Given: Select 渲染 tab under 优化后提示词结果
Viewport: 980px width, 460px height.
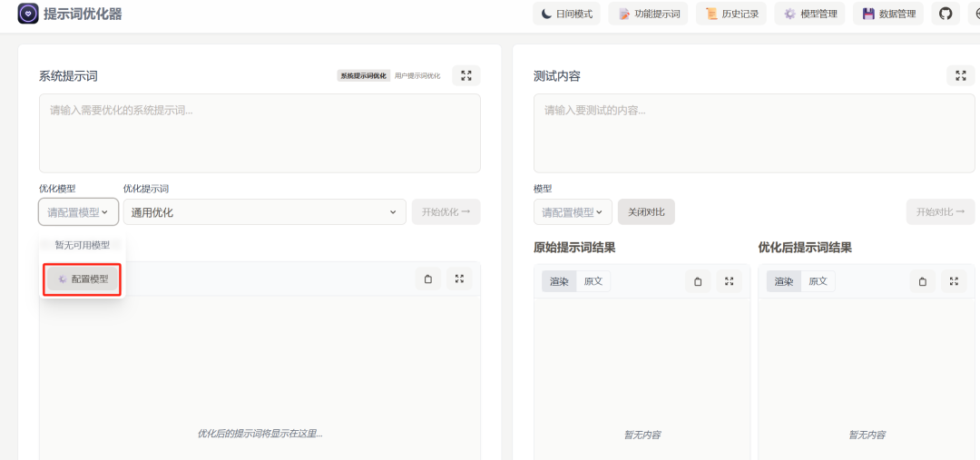Looking at the screenshot, I should [x=784, y=281].
